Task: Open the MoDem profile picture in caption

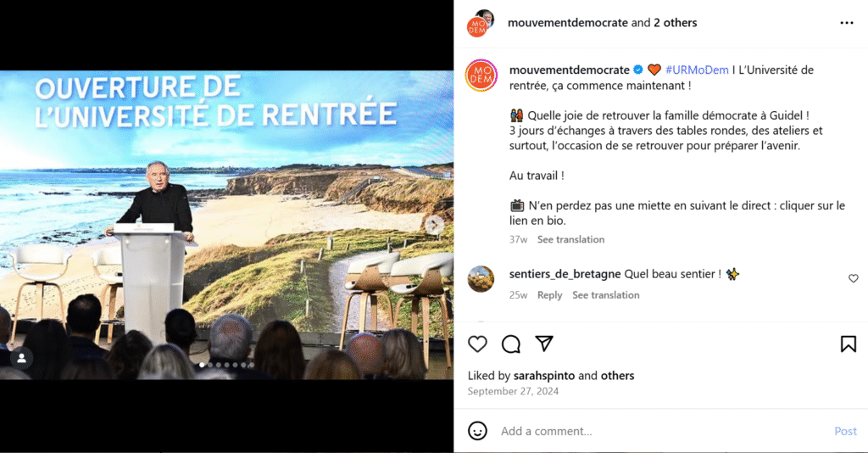Action: click(481, 75)
